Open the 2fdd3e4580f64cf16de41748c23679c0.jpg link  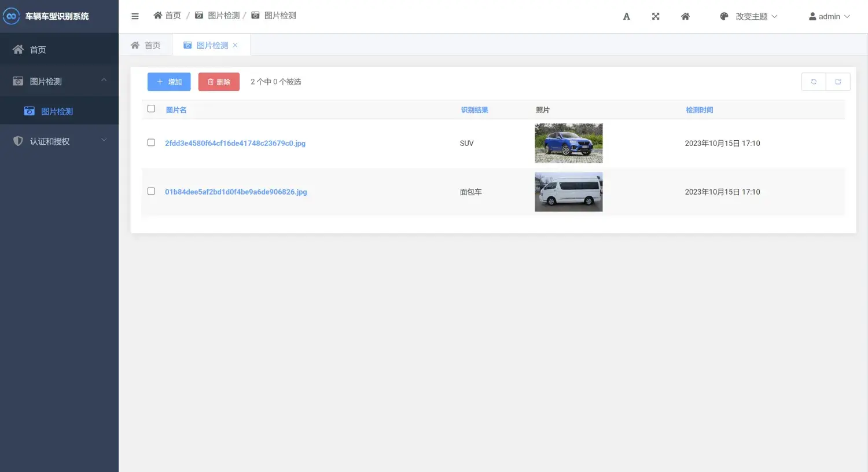coord(235,143)
